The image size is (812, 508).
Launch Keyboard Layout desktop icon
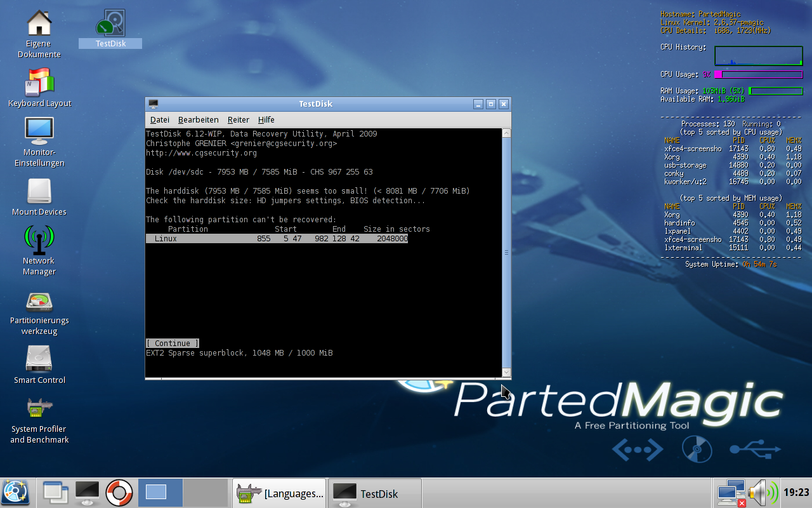coord(39,87)
